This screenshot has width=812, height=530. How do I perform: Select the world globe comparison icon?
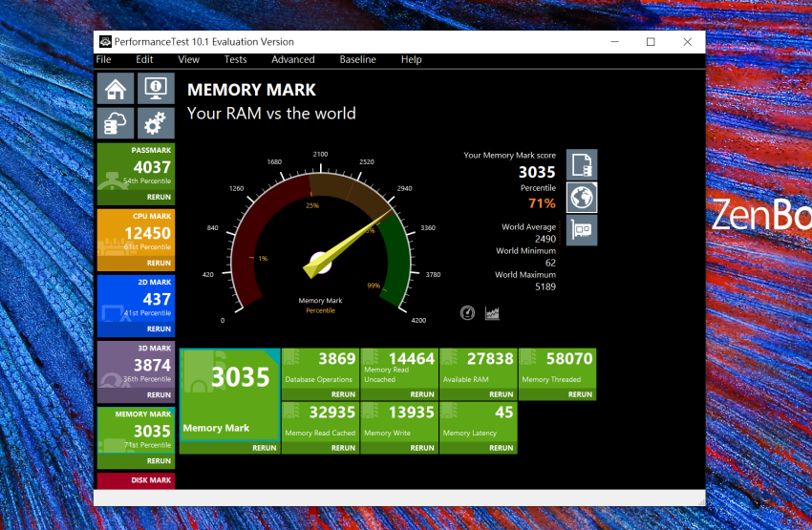582,197
